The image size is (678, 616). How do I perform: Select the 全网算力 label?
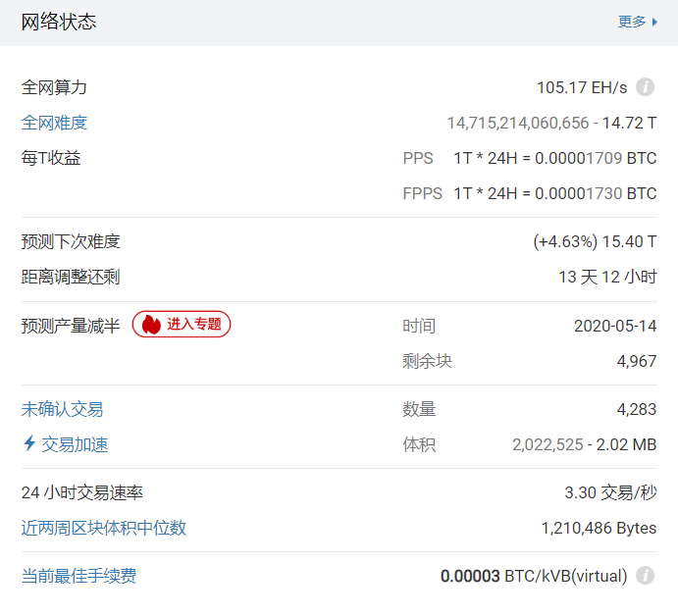click(x=55, y=87)
